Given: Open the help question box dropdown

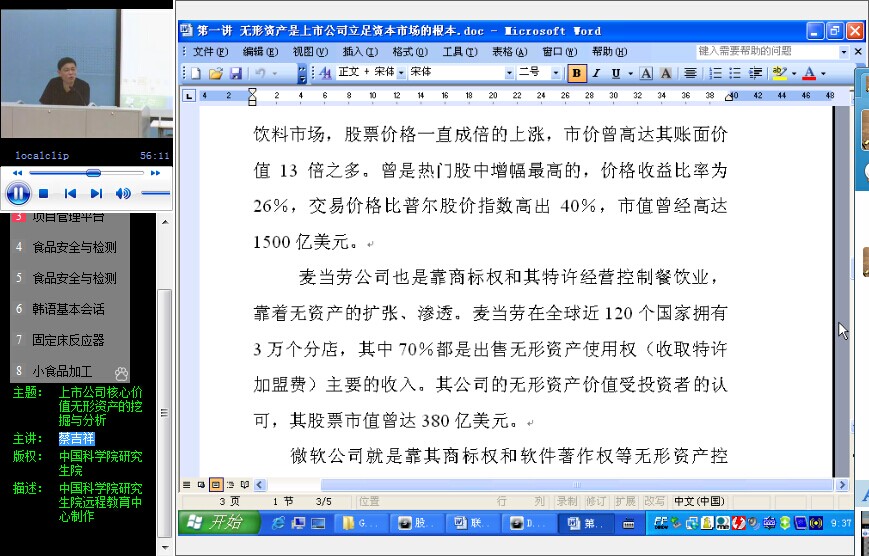Looking at the screenshot, I should 844,52.
